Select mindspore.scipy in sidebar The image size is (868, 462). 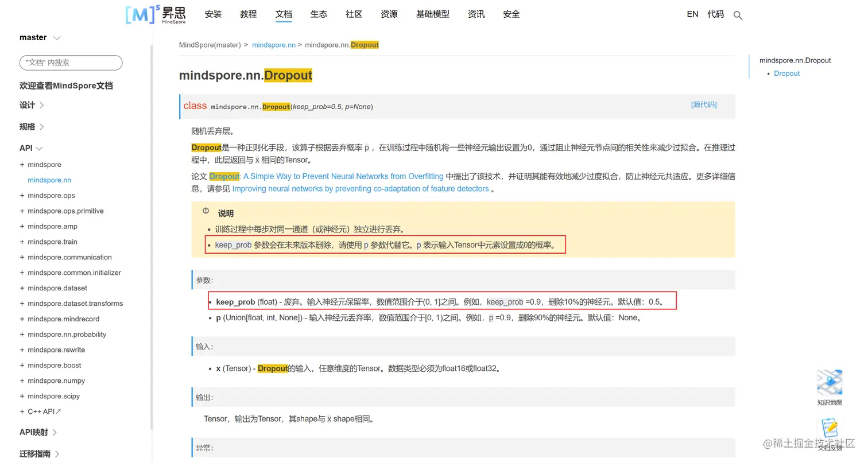point(53,397)
